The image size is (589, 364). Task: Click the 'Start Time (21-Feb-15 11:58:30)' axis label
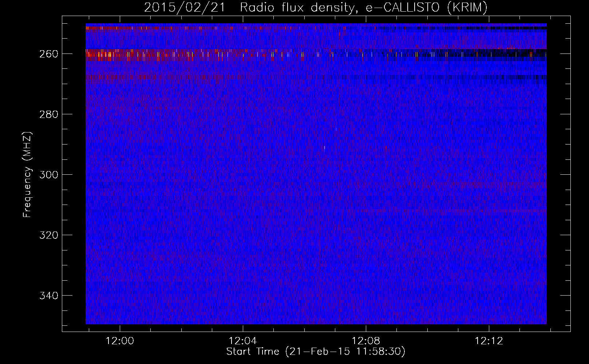[316, 352]
